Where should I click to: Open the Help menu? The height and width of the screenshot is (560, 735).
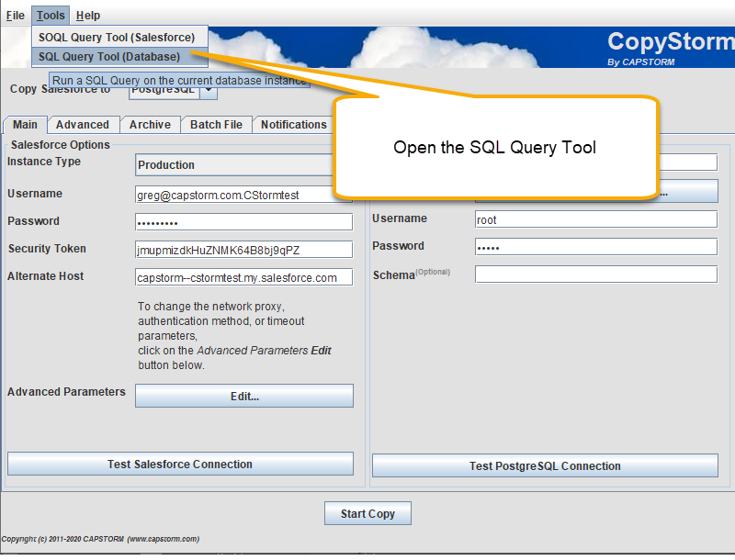88,16
